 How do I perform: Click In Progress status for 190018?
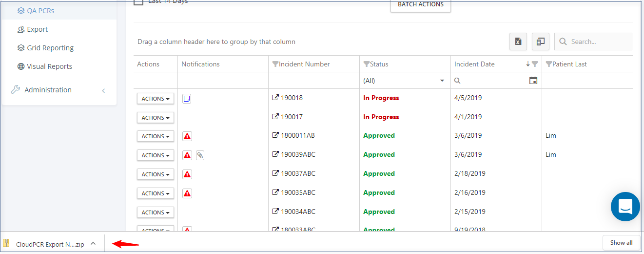[x=381, y=98]
